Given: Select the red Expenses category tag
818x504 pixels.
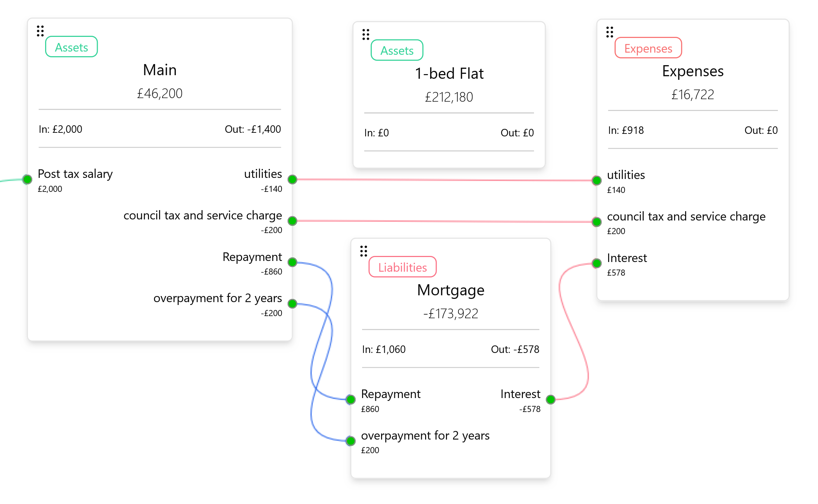Looking at the screenshot, I should [648, 48].
